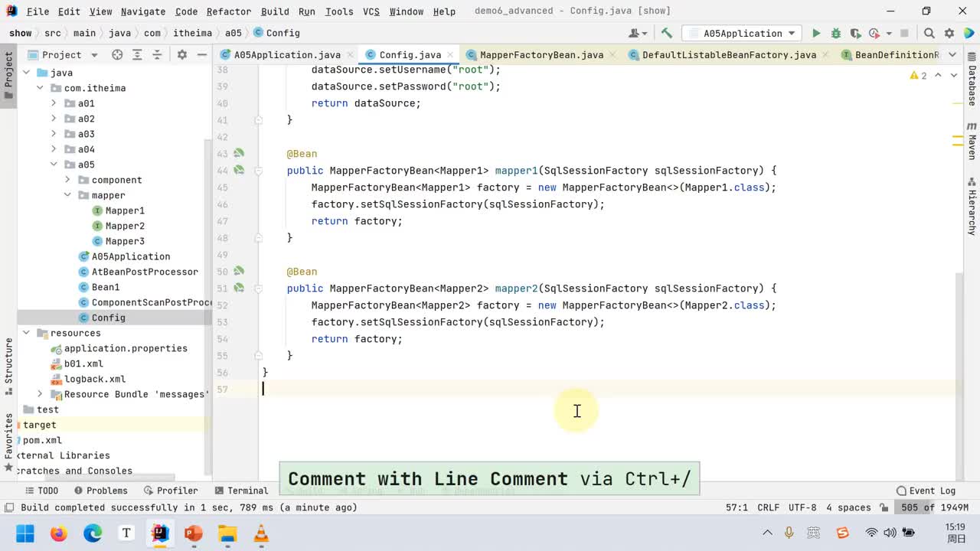Viewport: 980px width, 551px height.
Task: Toggle the Structure side panel
Action: pos(8,366)
